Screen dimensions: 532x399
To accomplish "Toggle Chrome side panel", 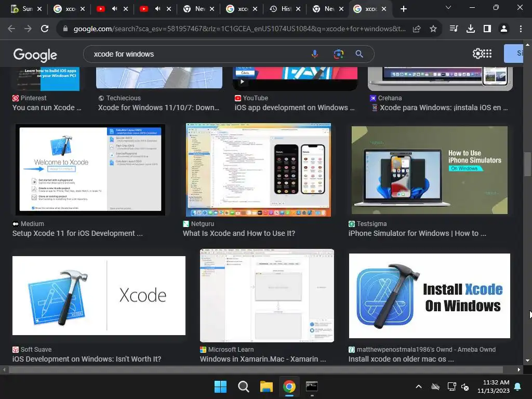I will (x=487, y=29).
